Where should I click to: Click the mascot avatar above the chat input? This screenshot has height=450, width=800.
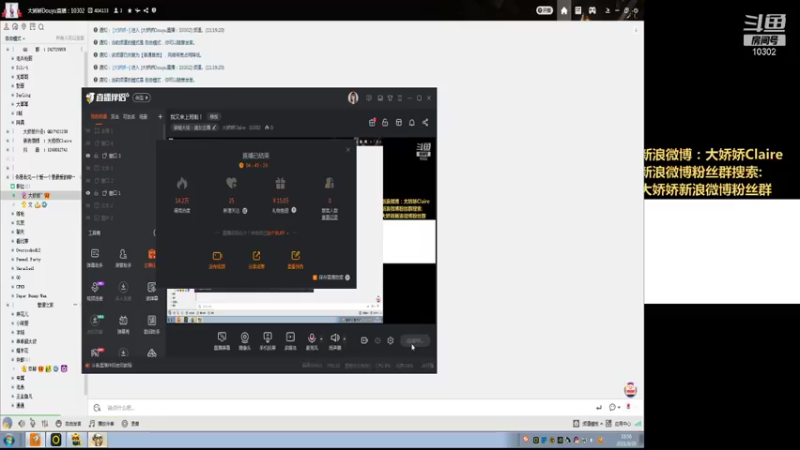point(631,389)
